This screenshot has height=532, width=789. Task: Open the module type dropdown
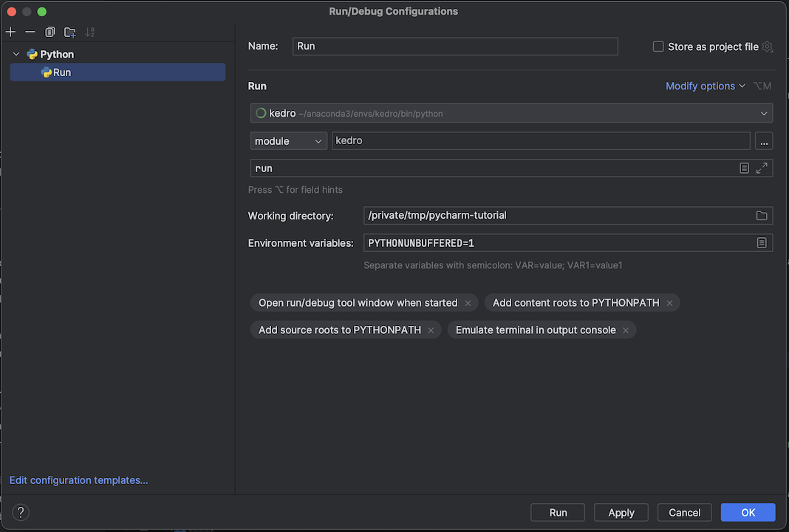click(288, 141)
